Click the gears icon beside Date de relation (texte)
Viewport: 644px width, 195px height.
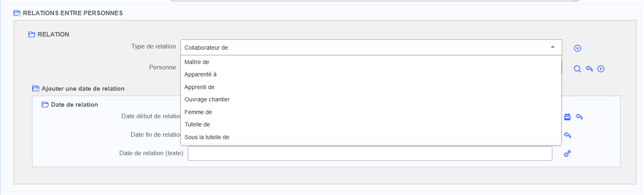click(567, 154)
